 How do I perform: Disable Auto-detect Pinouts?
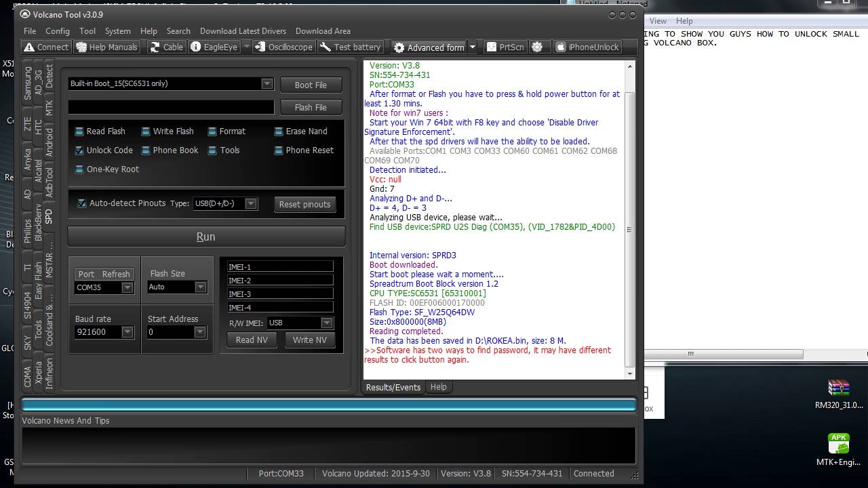coord(82,203)
